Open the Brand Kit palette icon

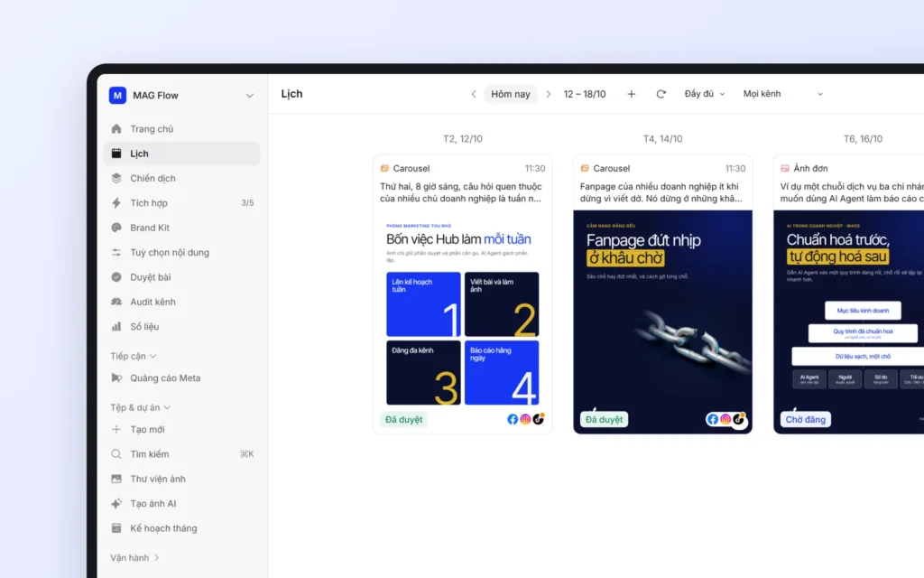[116, 228]
